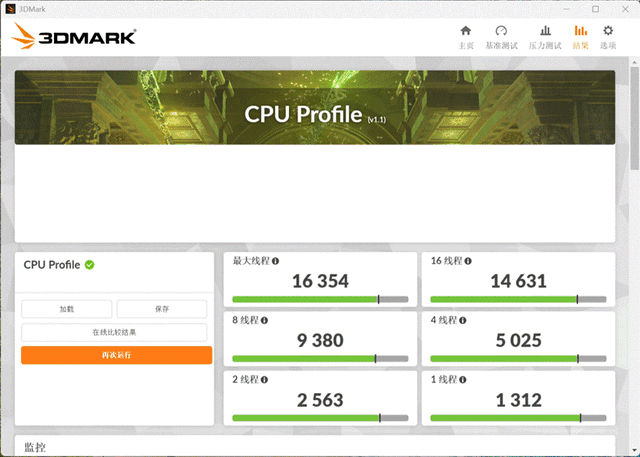
Task: Click the score 9 380
Action: point(320,340)
